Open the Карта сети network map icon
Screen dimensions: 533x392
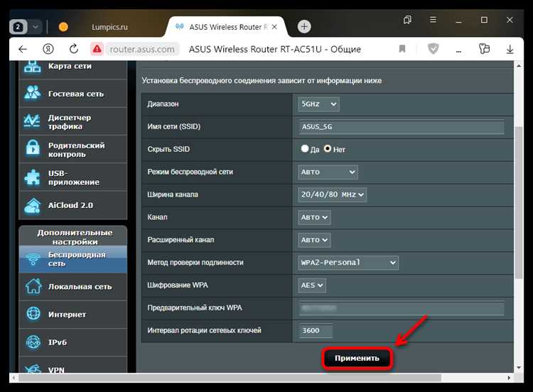click(x=32, y=67)
